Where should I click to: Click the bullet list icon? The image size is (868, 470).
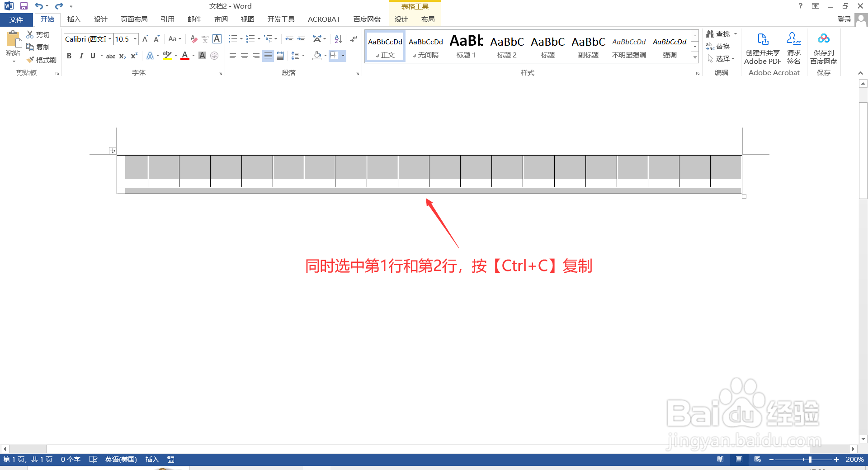pos(232,39)
